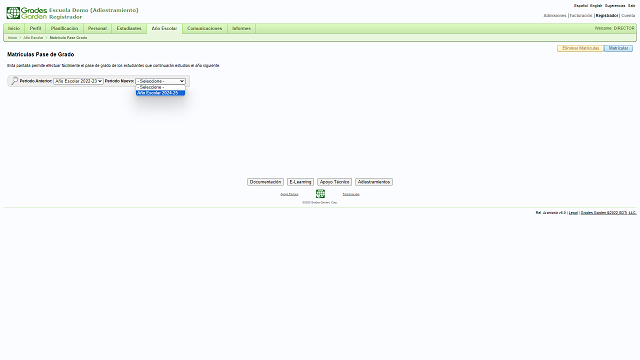Click the Grades Garden ©2022 footer link
This screenshot has width=640, height=360.
[608, 213]
